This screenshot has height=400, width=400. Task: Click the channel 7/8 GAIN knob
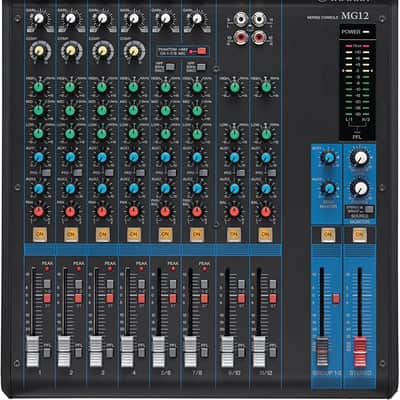click(197, 18)
